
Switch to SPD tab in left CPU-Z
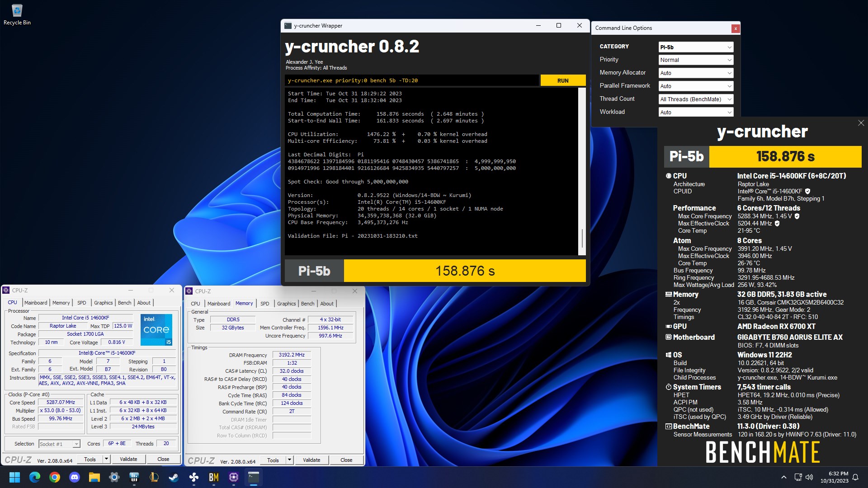click(x=81, y=303)
